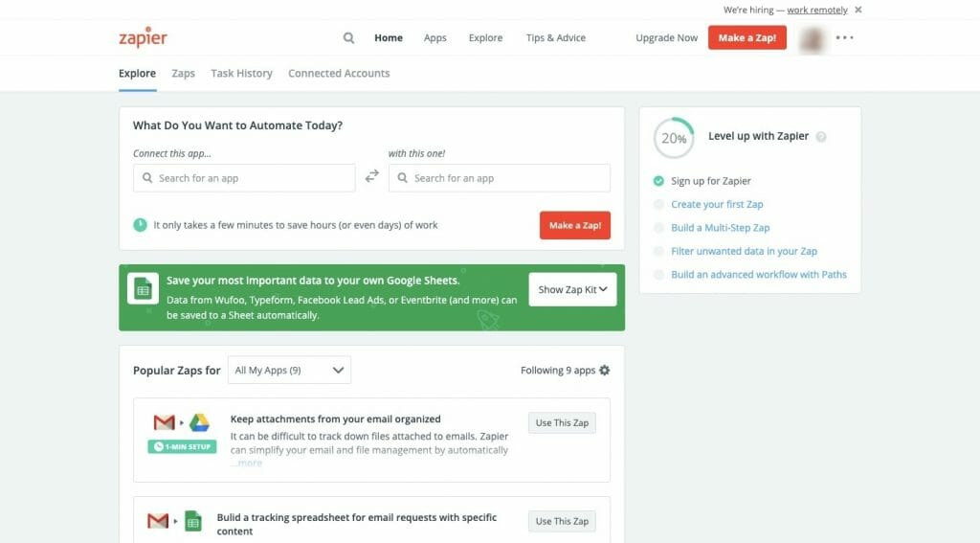Click the circle beside Build an advanced workflow
The image size is (980, 543).
658,275
